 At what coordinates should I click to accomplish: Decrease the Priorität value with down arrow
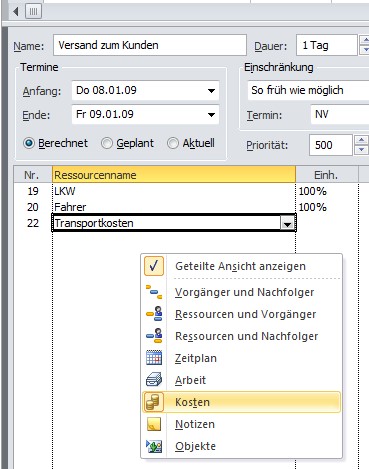(x=362, y=150)
